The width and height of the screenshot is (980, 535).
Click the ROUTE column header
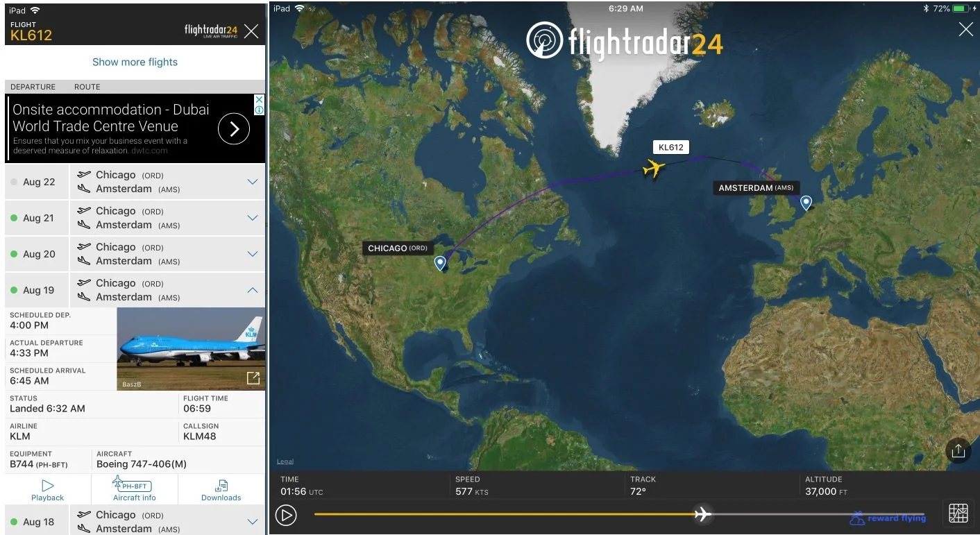pos(87,87)
